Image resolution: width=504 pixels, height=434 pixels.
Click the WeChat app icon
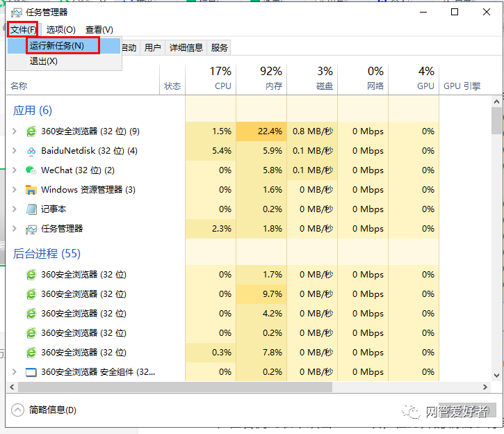[x=31, y=170]
